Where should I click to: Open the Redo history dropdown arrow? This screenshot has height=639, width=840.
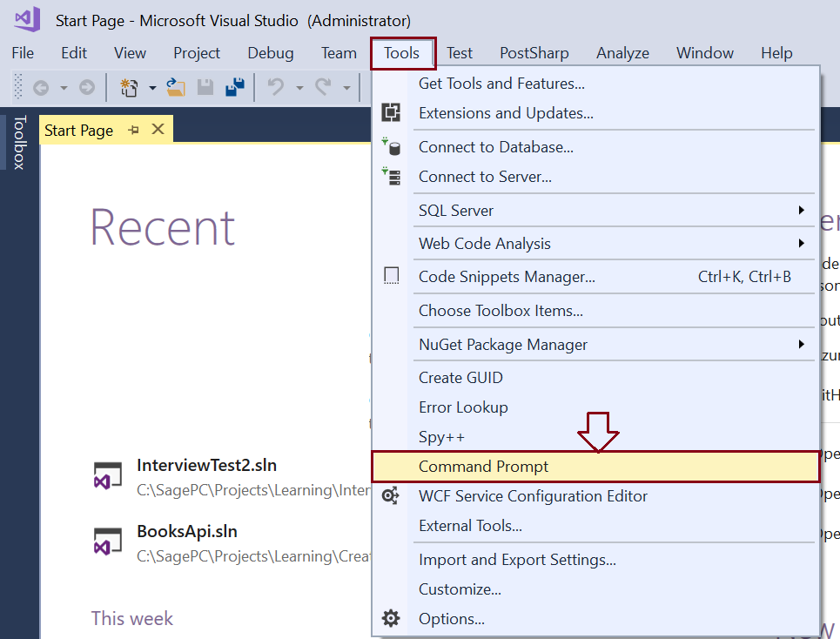346,87
